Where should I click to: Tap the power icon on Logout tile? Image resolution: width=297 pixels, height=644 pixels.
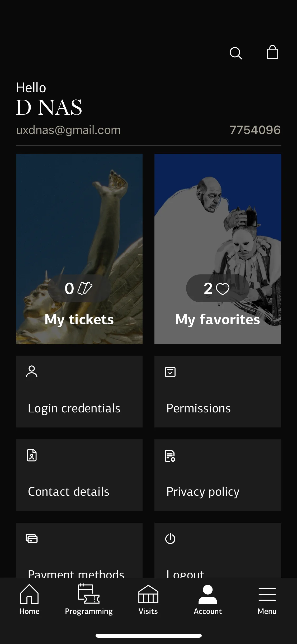pos(170,539)
